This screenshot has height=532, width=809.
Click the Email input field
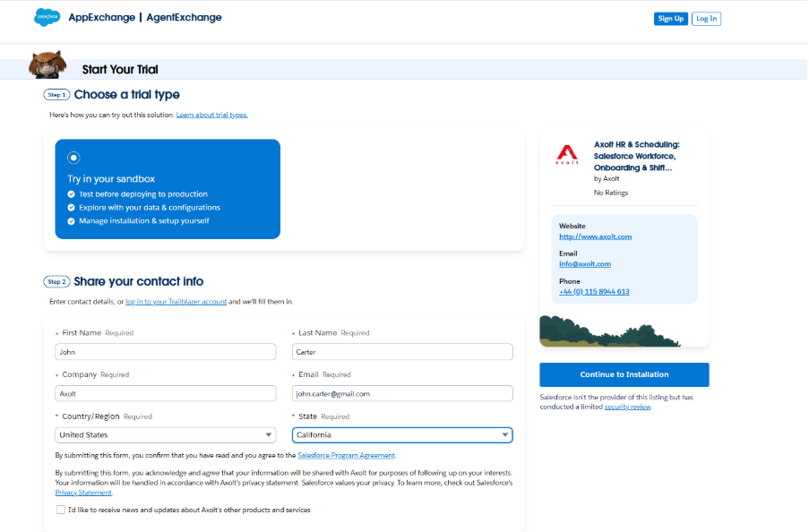[402, 393]
